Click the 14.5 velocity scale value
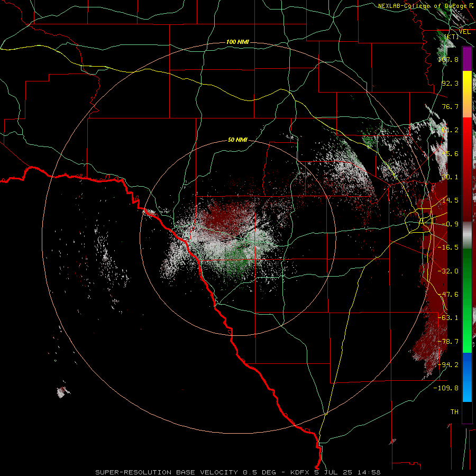The width and height of the screenshot is (476, 476). coord(450,200)
